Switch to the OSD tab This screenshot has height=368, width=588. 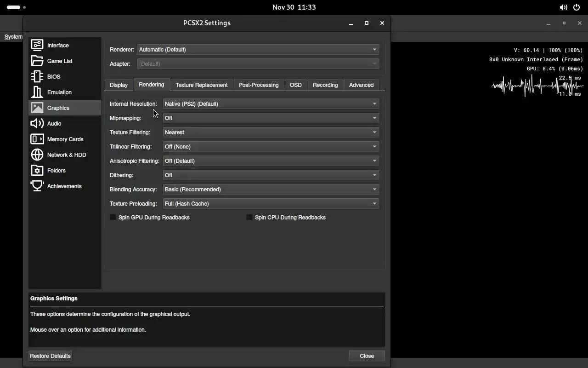click(296, 85)
